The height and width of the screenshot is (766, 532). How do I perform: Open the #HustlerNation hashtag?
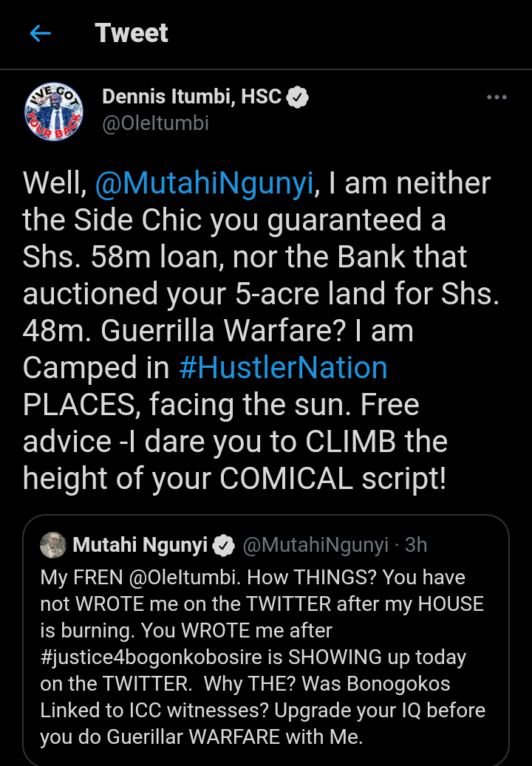pos(284,368)
